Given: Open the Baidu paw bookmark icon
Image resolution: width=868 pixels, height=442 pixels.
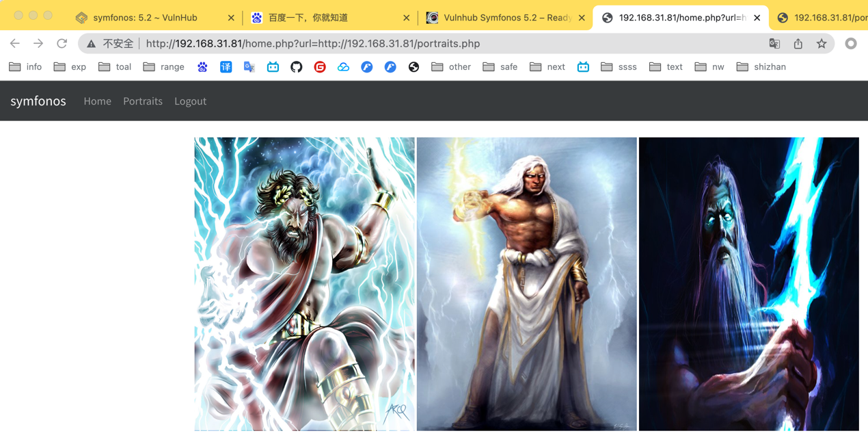Looking at the screenshot, I should coord(202,67).
